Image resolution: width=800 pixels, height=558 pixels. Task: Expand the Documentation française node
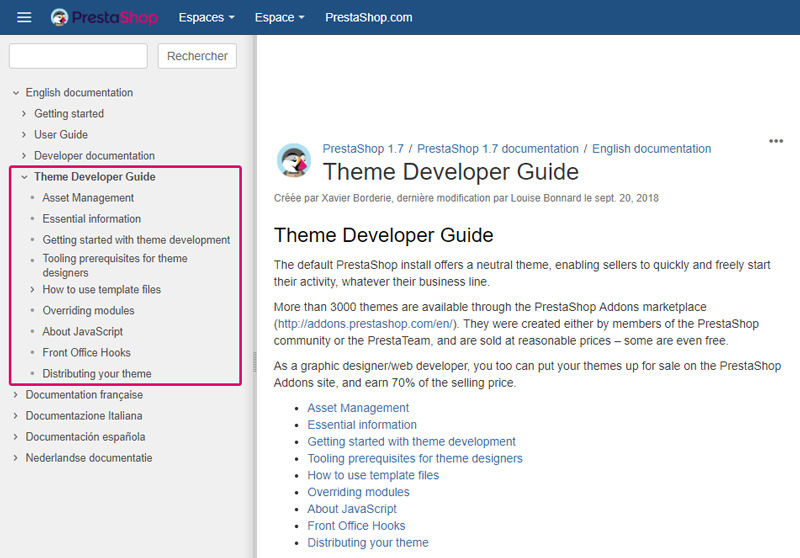tap(16, 395)
